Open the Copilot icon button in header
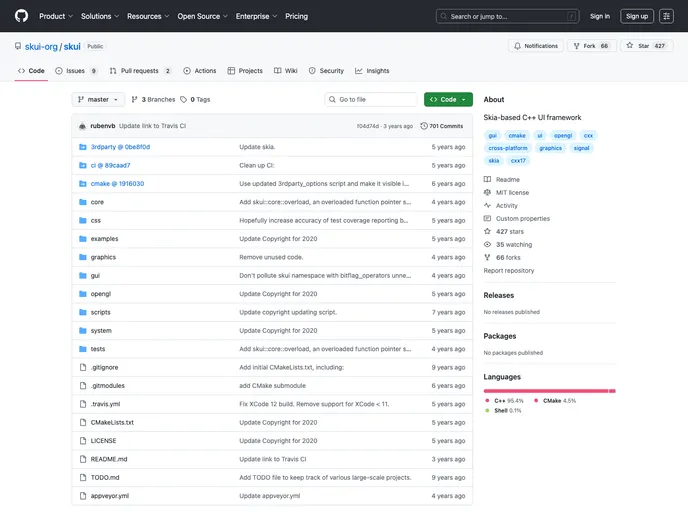 tap(666, 16)
